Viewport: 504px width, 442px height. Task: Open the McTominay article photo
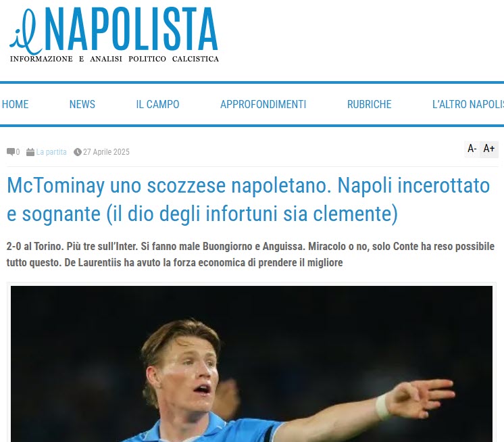point(252,364)
